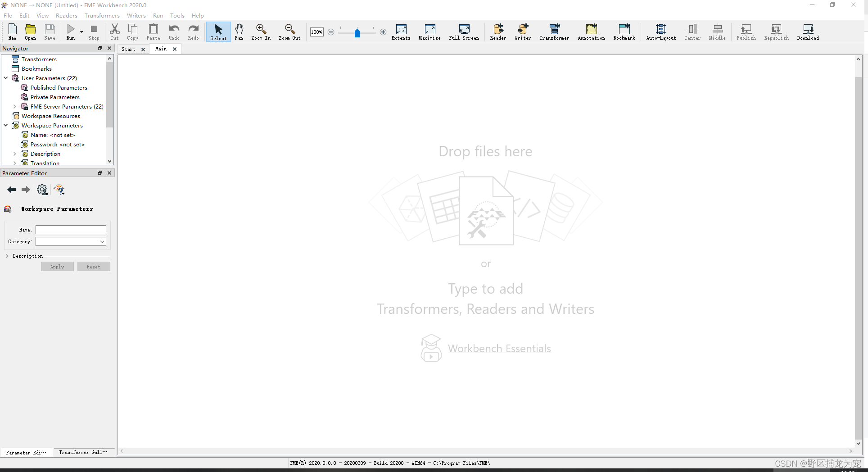Click the zoom level slider handle
Viewport: 868px width, 472px height.
point(357,33)
